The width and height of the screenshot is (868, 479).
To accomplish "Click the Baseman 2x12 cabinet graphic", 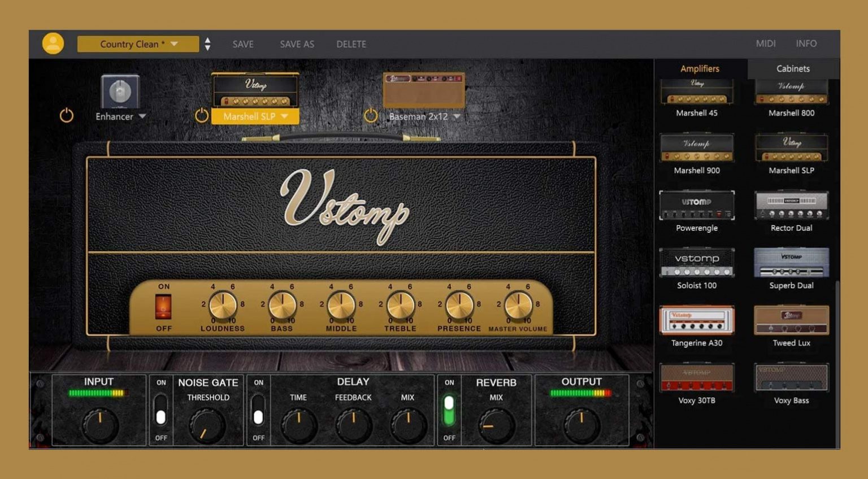I will (x=423, y=90).
